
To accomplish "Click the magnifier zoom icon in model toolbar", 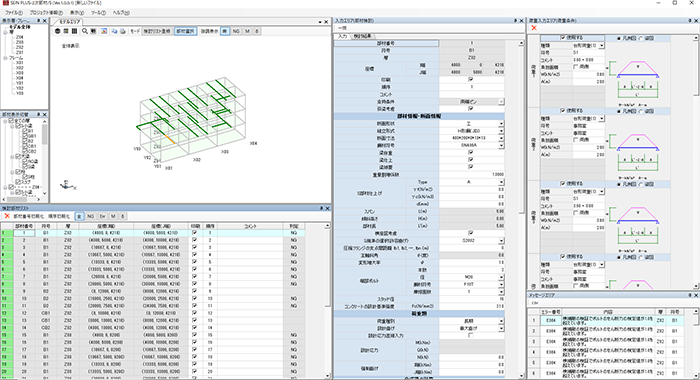I will tap(84, 31).
